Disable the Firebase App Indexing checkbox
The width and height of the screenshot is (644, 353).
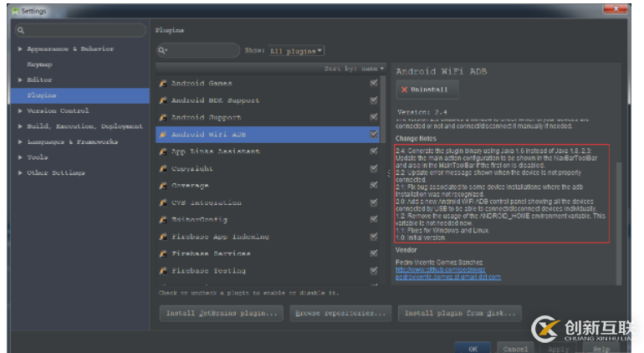click(x=374, y=236)
